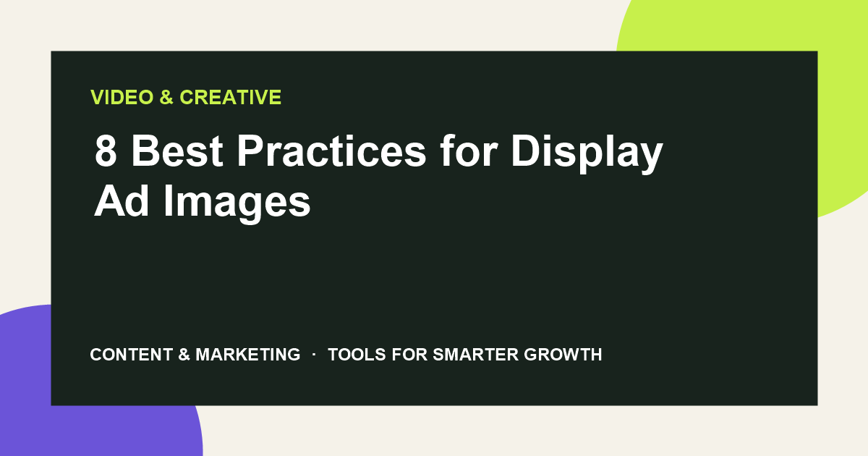This screenshot has height=456, width=868.
Task: Click the "VIDEO & CREATIVE" category label
Action: (x=186, y=97)
